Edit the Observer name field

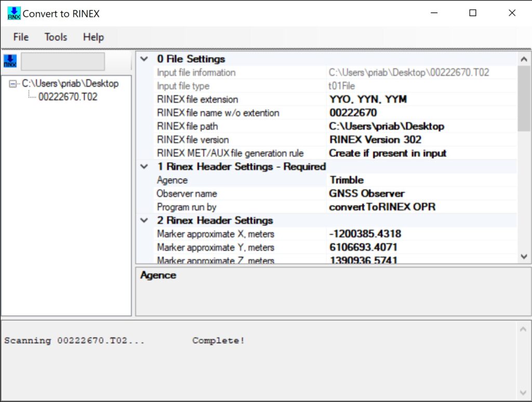pyautogui.click(x=367, y=194)
